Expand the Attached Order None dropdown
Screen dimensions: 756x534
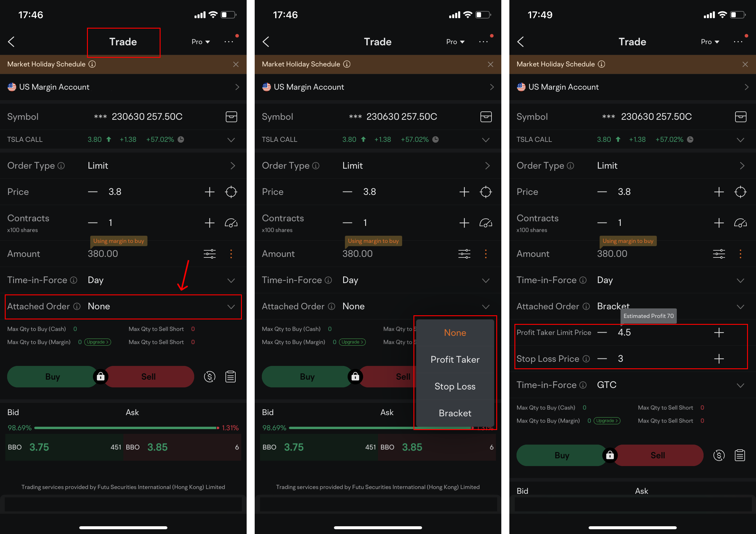pyautogui.click(x=231, y=307)
